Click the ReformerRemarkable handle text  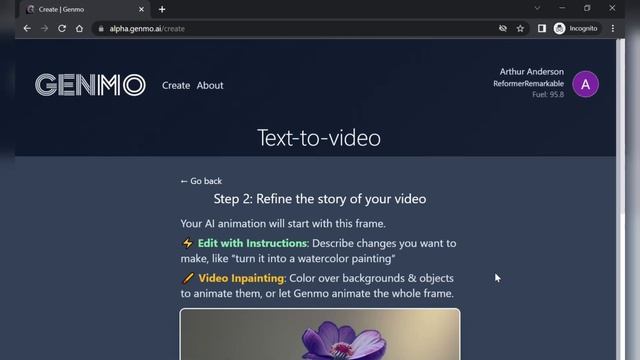click(528, 84)
